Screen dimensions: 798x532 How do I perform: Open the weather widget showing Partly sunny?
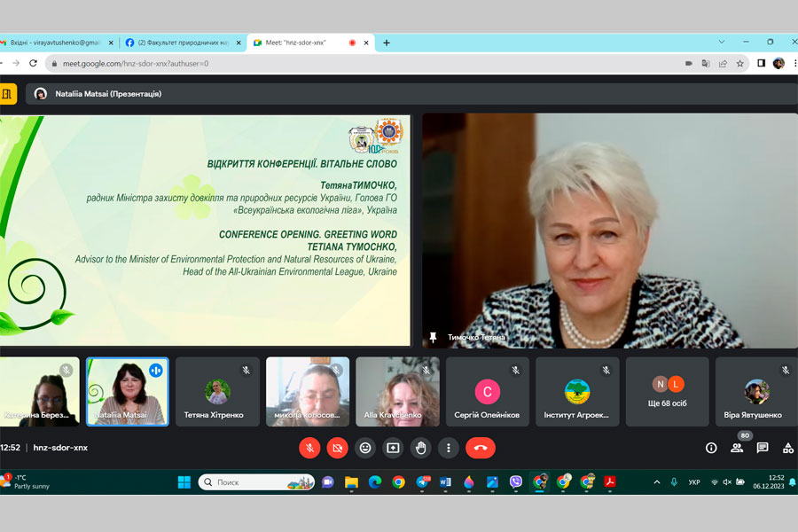click(x=26, y=482)
